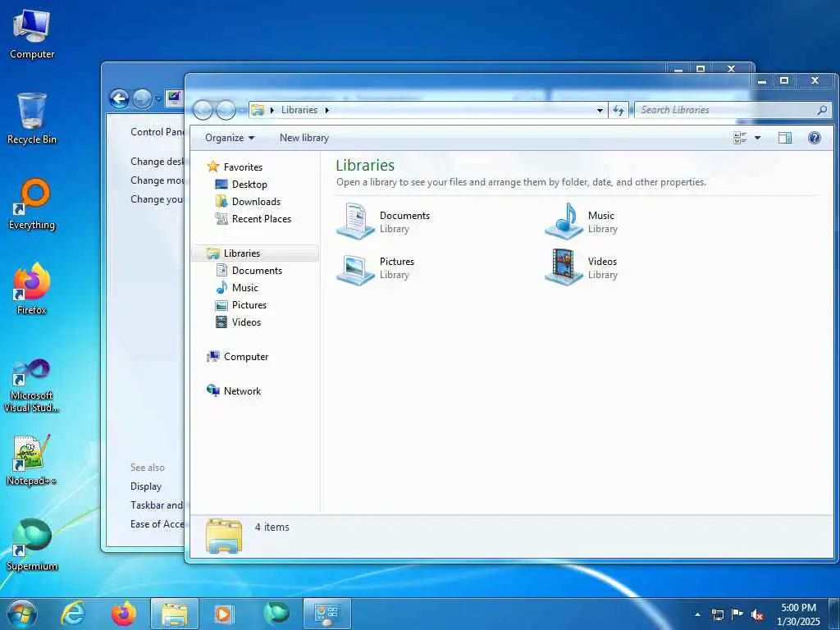Click Explorer Back navigation button

[203, 110]
